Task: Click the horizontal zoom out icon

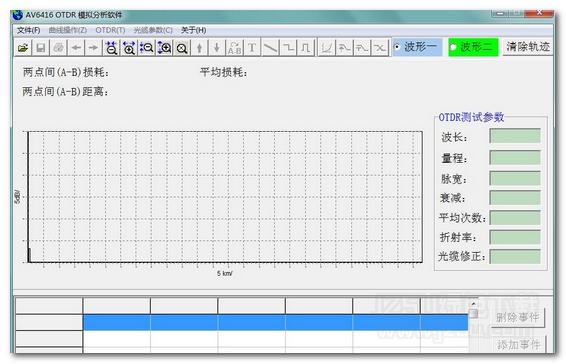Action: (x=111, y=48)
